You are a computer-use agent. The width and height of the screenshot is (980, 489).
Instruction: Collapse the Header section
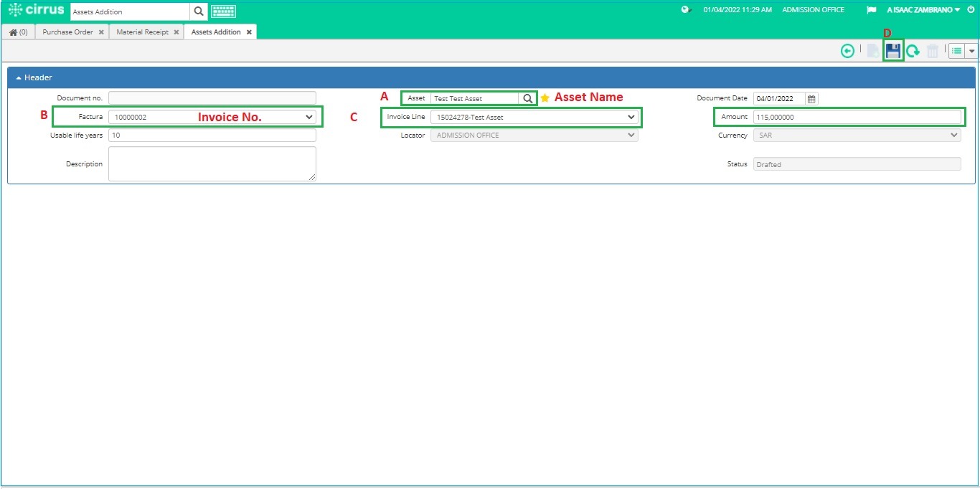click(34, 77)
